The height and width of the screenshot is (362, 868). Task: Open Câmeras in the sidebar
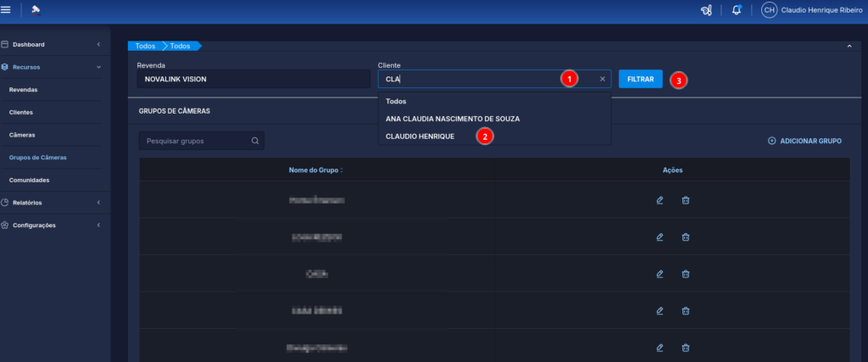click(22, 135)
